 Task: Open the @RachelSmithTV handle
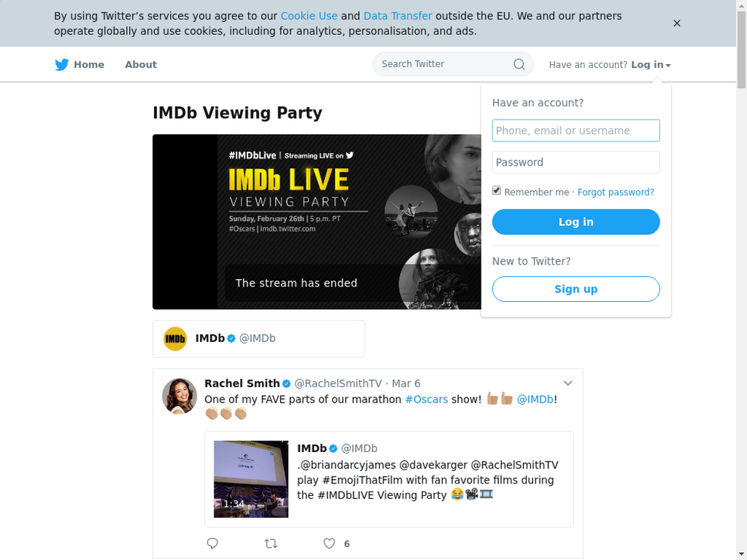coord(338,384)
